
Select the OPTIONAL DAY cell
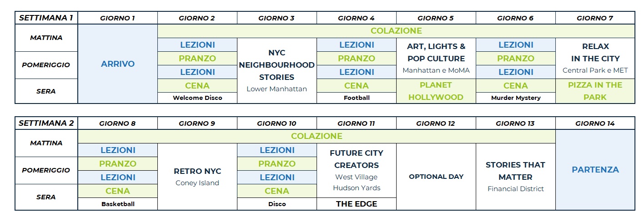pyautogui.click(x=436, y=177)
